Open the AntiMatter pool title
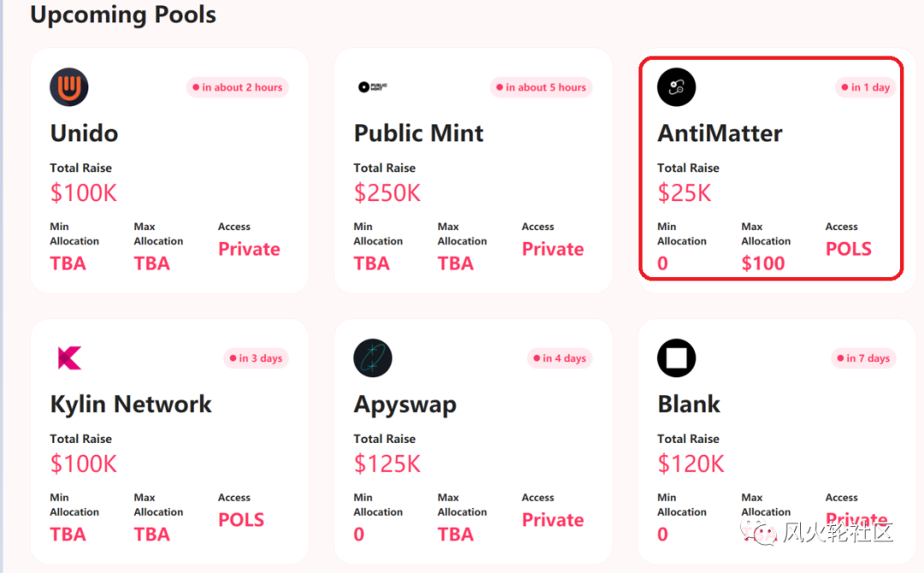Screen dimensions: 924x573 coord(720,133)
